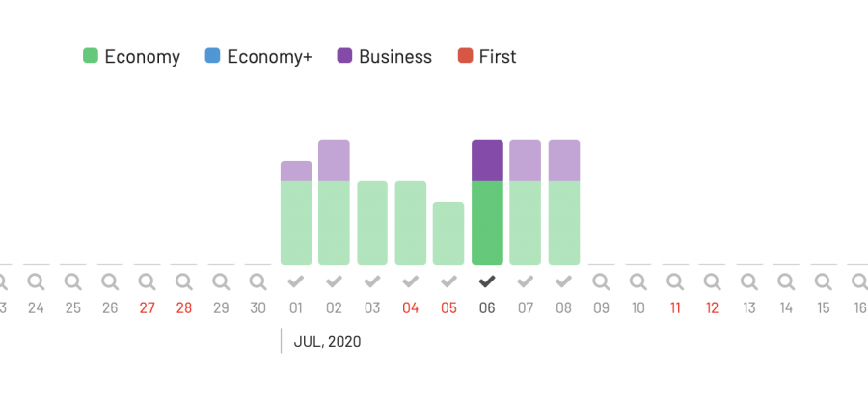Select the checkmark above date 04
This screenshot has width=868, height=401.
coord(410,281)
